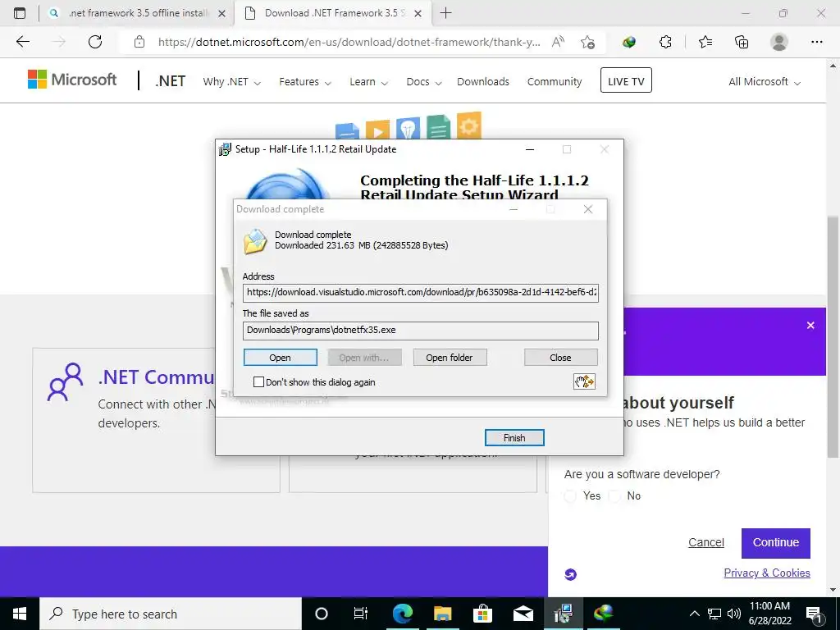Image resolution: width=840 pixels, height=630 pixels.
Task: Open Privacy & Cookies link
Action: click(767, 573)
